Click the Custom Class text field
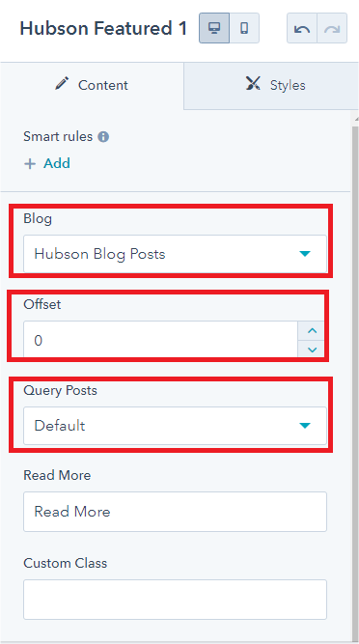The width and height of the screenshot is (359, 644). coord(176,600)
